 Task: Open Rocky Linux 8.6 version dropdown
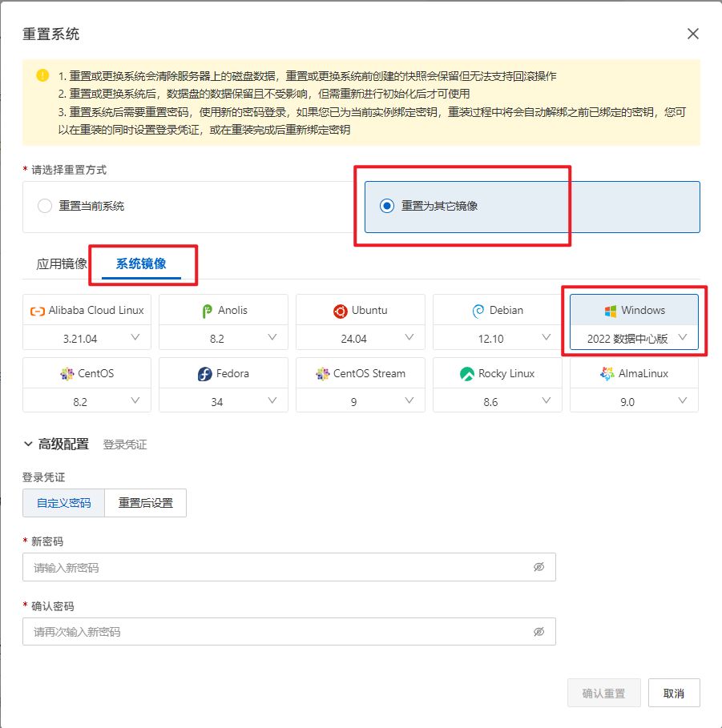(x=498, y=400)
